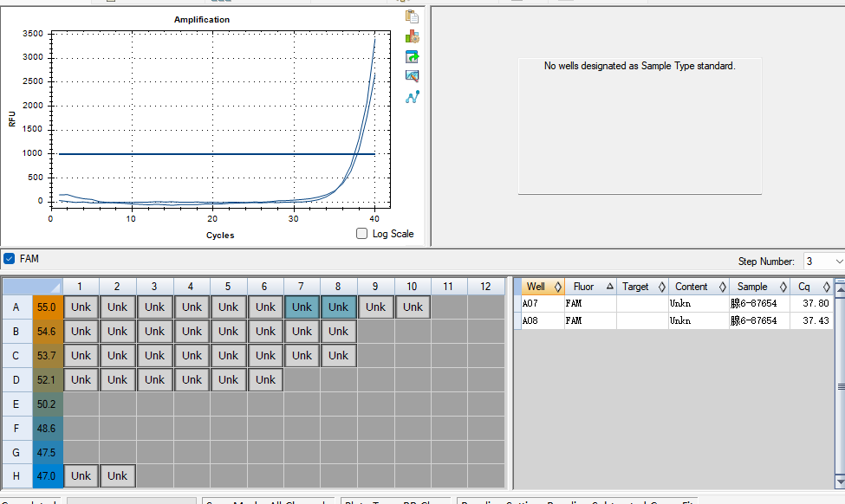Copy amplification chart to clipboard icon

click(412, 16)
